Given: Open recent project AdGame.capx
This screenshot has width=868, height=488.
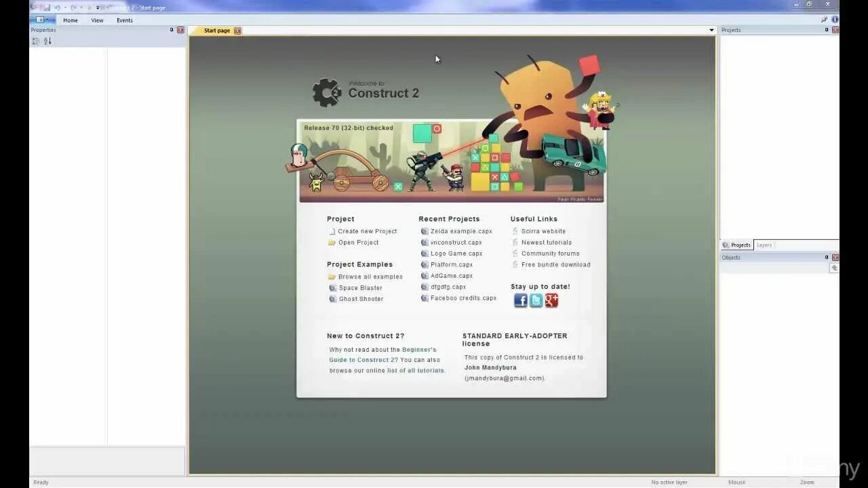Looking at the screenshot, I should tap(452, 276).
